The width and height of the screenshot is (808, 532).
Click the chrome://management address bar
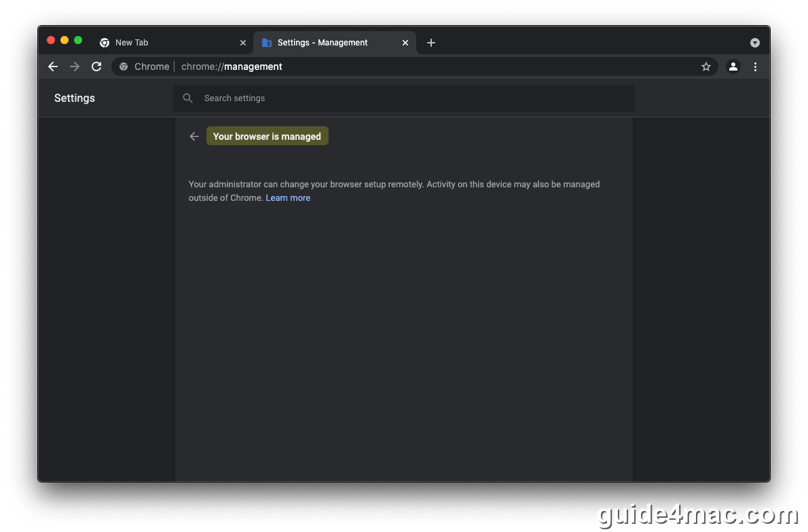415,66
